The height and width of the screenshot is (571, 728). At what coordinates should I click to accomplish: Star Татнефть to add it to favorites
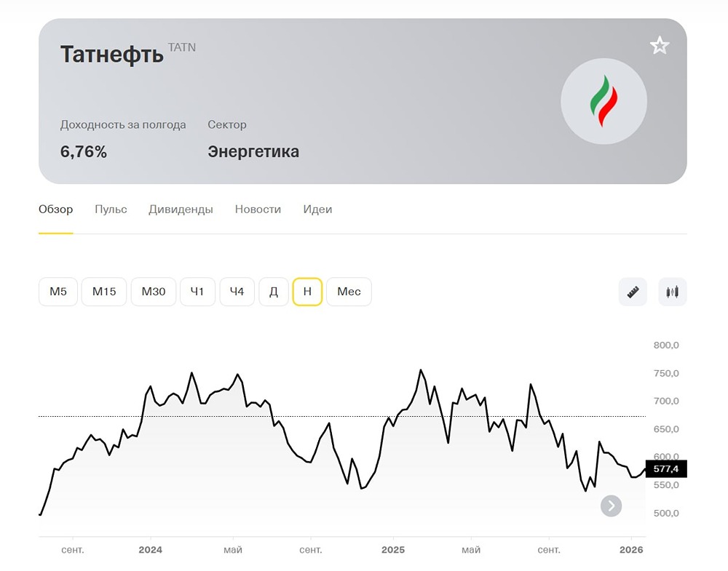tap(659, 45)
